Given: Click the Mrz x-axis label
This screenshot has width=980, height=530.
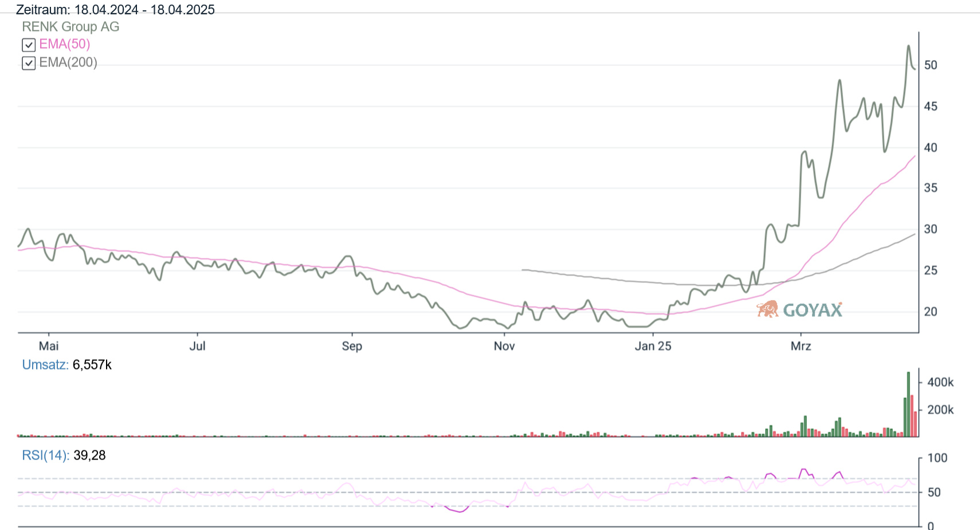Looking at the screenshot, I should pos(801,346).
